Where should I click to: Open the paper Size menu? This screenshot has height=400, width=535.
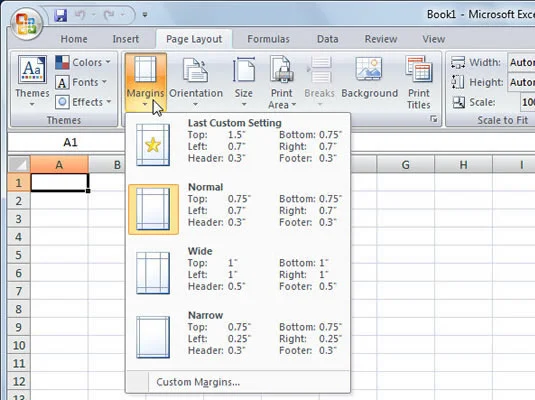click(244, 82)
